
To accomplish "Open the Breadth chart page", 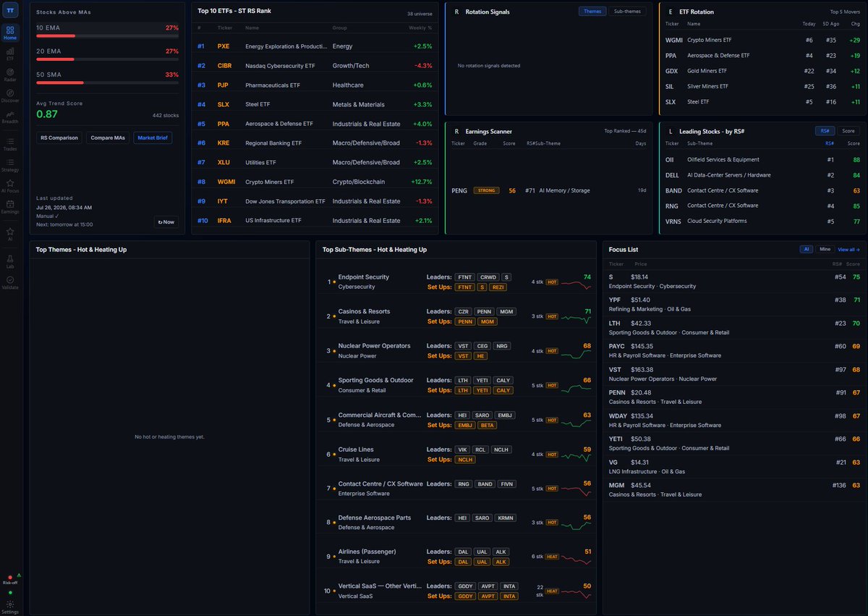I will 10,117.
